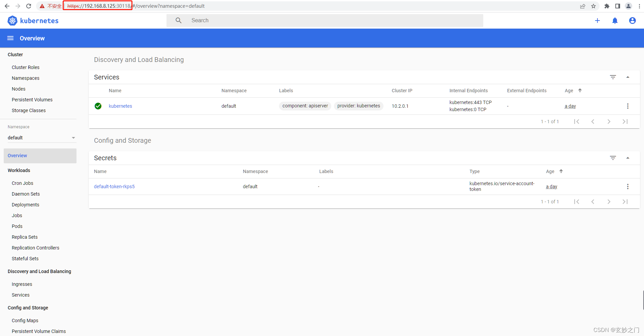Bookmark this page with the star icon
Image resolution: width=644 pixels, height=336 pixels.
click(x=593, y=6)
